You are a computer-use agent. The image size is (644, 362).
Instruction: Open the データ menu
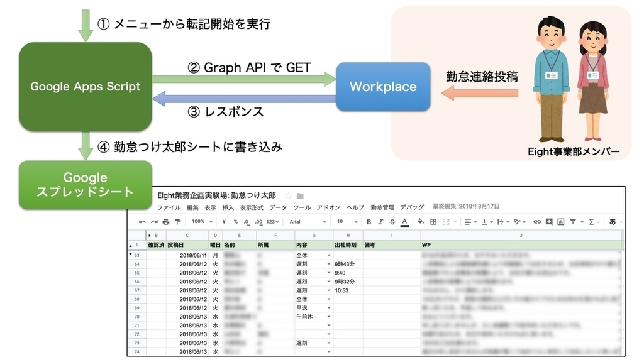(278, 207)
